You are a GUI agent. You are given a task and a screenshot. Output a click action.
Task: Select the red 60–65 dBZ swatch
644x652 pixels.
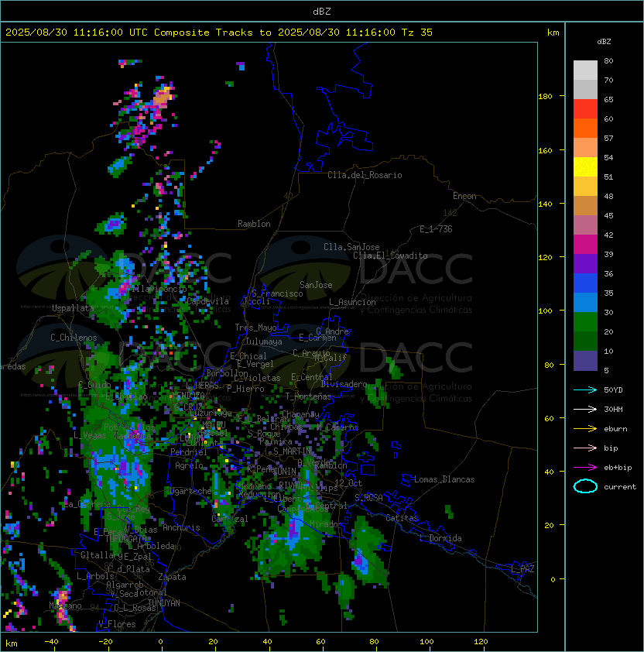pyautogui.click(x=585, y=108)
